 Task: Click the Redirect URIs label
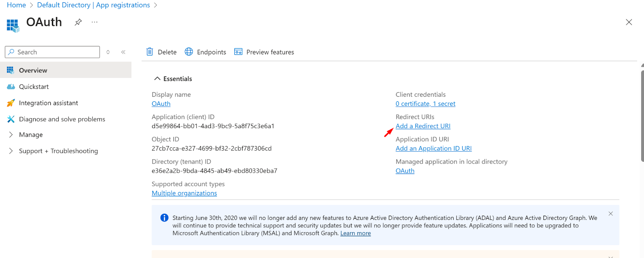(415, 117)
